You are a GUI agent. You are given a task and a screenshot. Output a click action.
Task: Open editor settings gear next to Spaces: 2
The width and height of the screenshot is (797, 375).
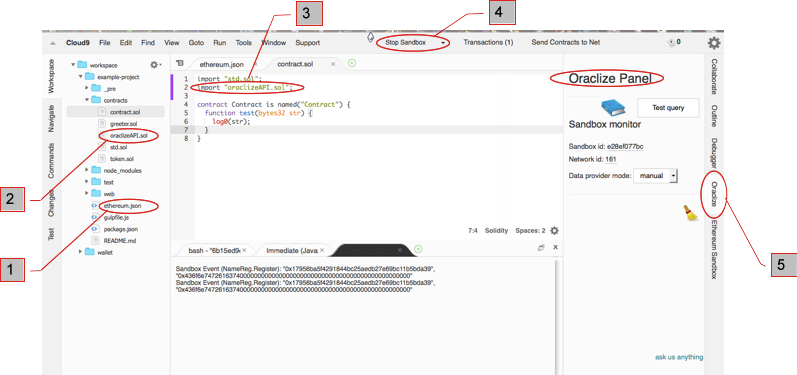tap(554, 231)
